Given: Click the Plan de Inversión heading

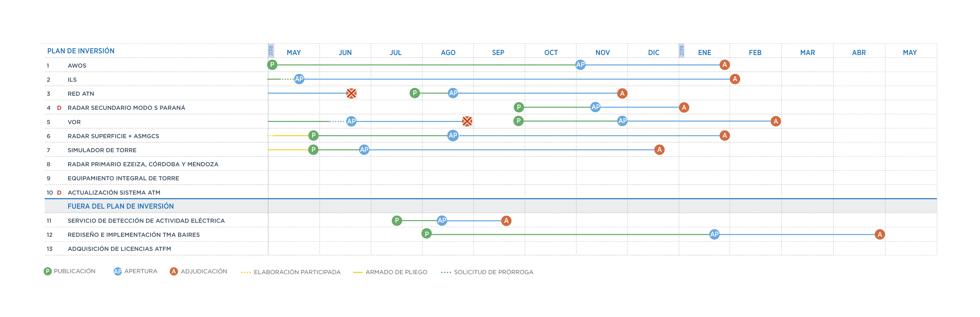Looking at the screenshot, I should coord(81,51).
